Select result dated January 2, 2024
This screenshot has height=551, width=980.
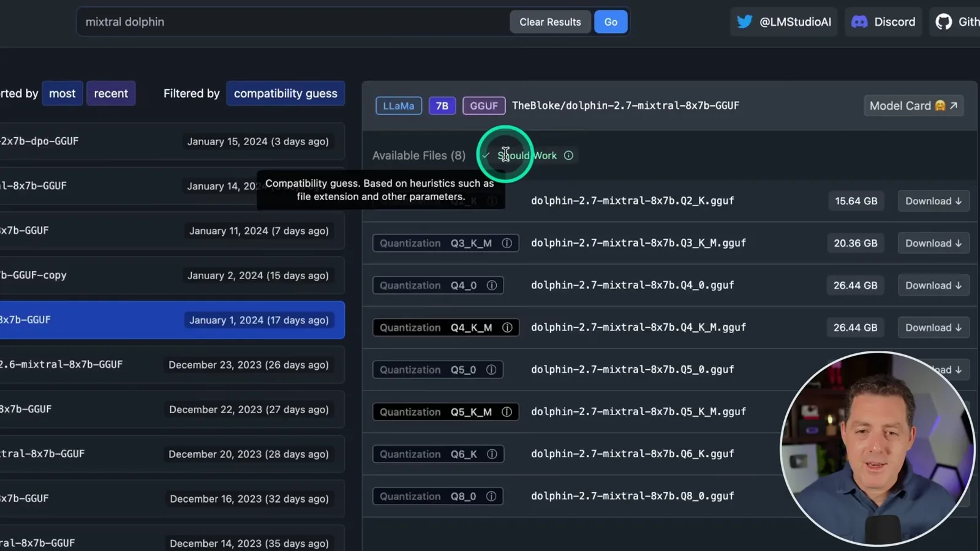pyautogui.click(x=171, y=275)
